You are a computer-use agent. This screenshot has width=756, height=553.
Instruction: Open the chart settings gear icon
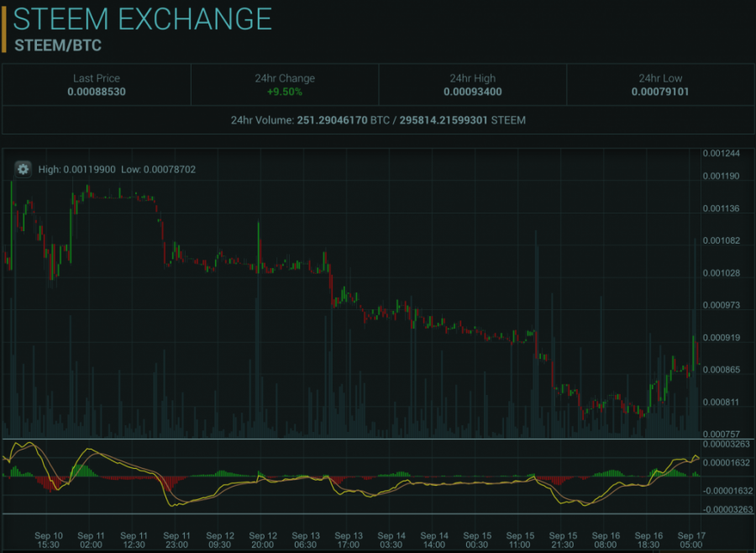23,170
